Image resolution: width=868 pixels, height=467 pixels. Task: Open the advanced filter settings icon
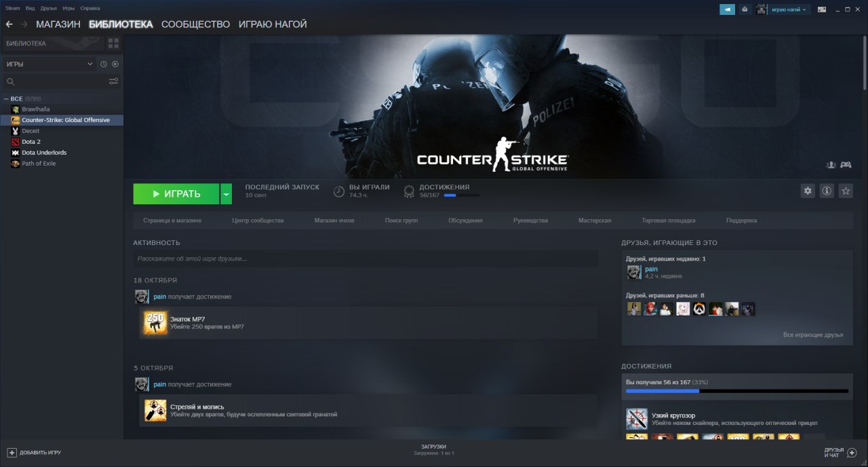click(x=113, y=81)
